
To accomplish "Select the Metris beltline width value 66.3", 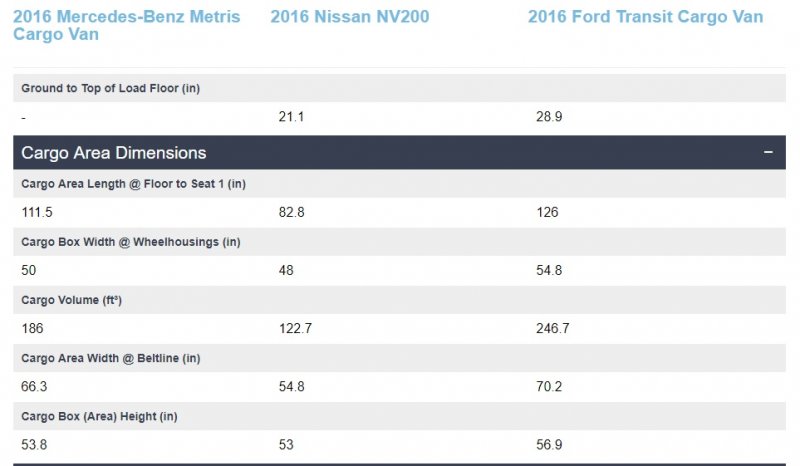I will (33, 386).
